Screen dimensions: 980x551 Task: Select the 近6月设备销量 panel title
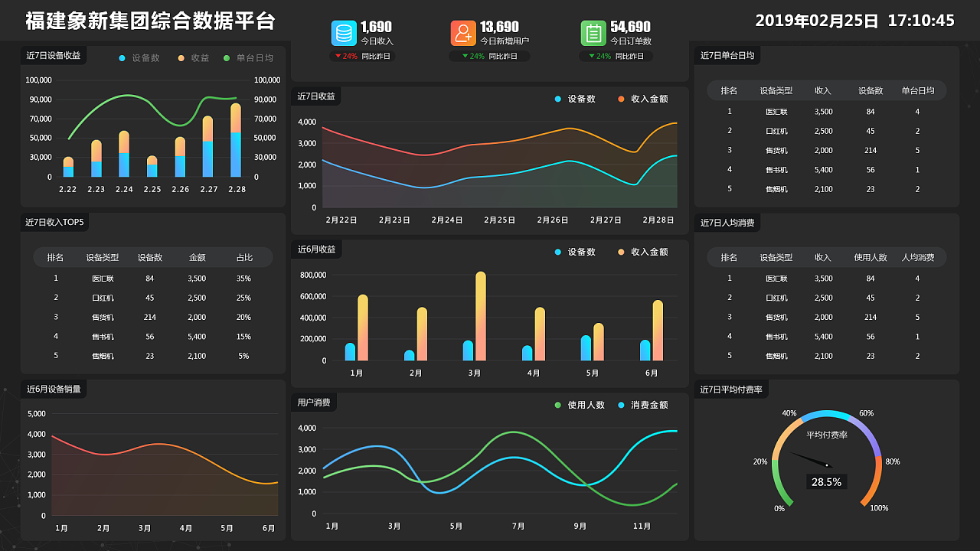[53, 389]
